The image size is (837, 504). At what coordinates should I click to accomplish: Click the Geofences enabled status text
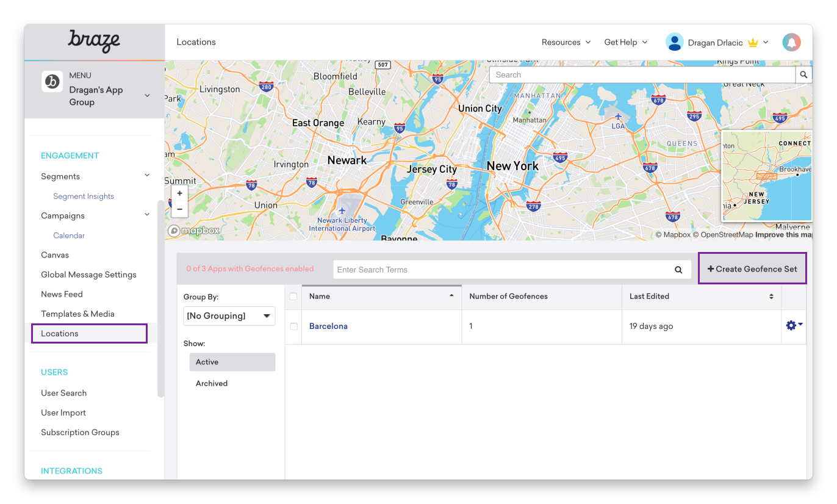(x=250, y=268)
